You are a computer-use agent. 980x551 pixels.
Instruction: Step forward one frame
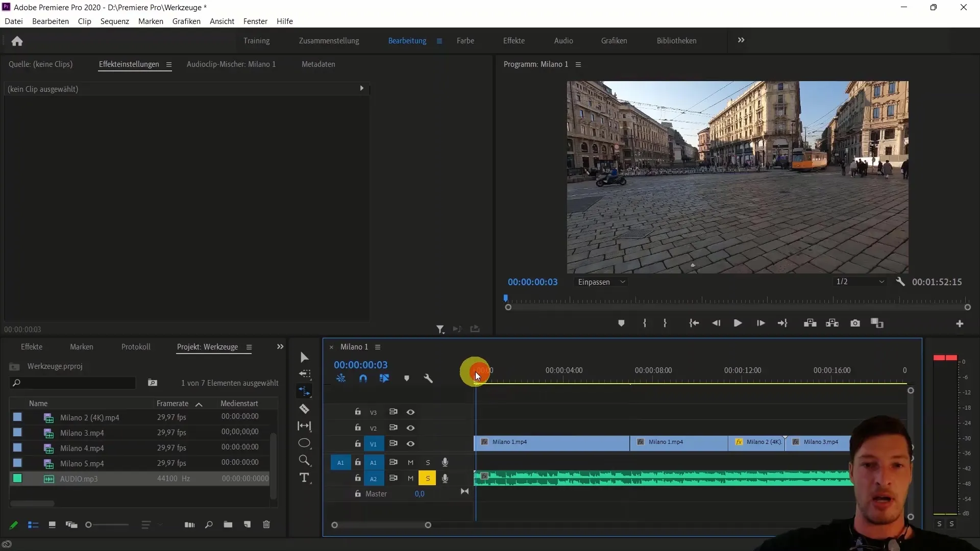click(761, 323)
